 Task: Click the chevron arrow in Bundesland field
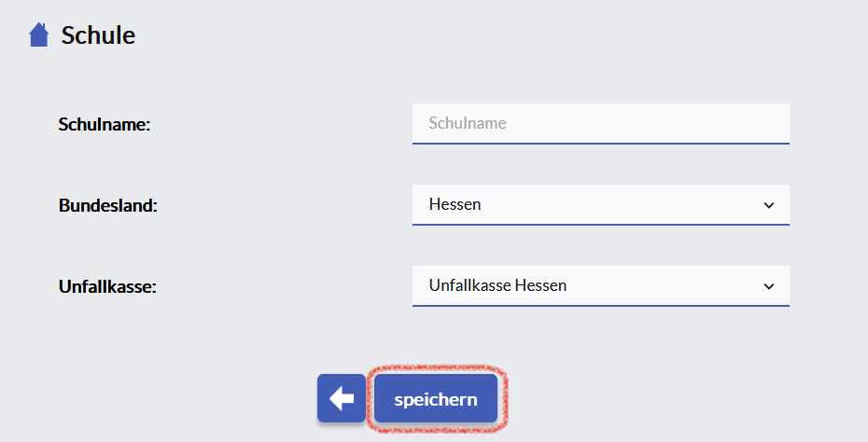click(768, 205)
